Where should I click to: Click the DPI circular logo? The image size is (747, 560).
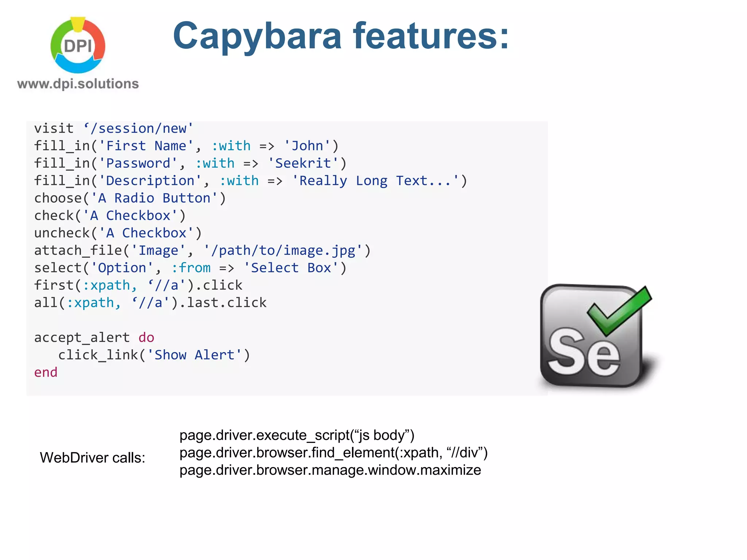78,45
